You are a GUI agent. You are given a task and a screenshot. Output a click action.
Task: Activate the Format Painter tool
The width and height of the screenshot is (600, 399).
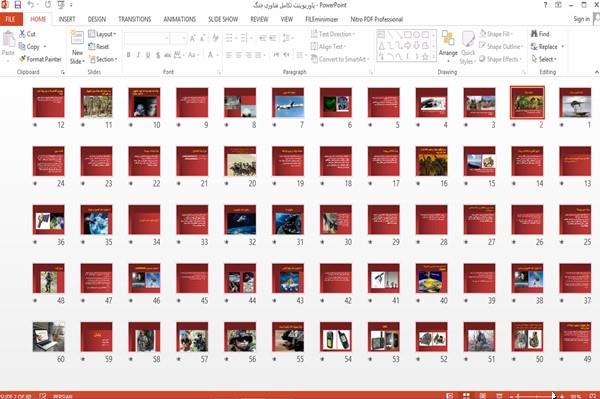pos(40,59)
